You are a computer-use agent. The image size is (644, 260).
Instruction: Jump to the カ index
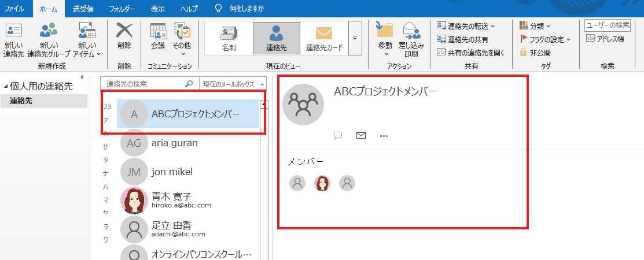pos(106,133)
